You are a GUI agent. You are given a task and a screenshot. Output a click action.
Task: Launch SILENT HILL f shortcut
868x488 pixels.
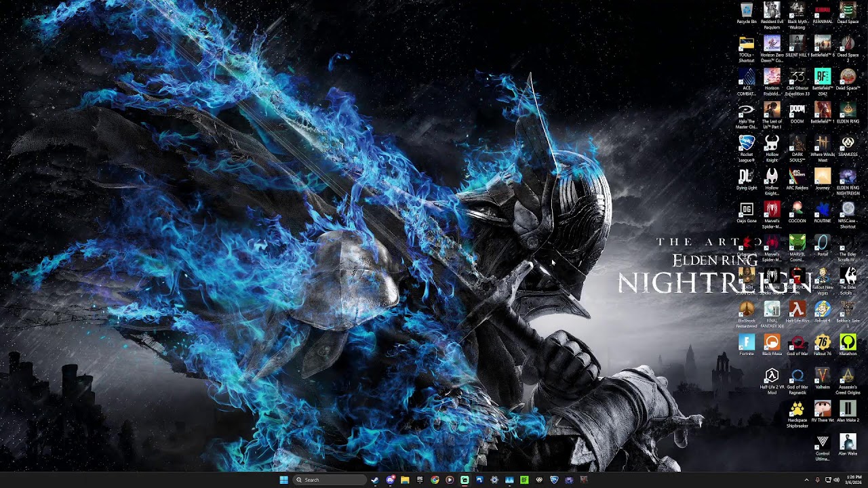pyautogui.click(x=797, y=46)
